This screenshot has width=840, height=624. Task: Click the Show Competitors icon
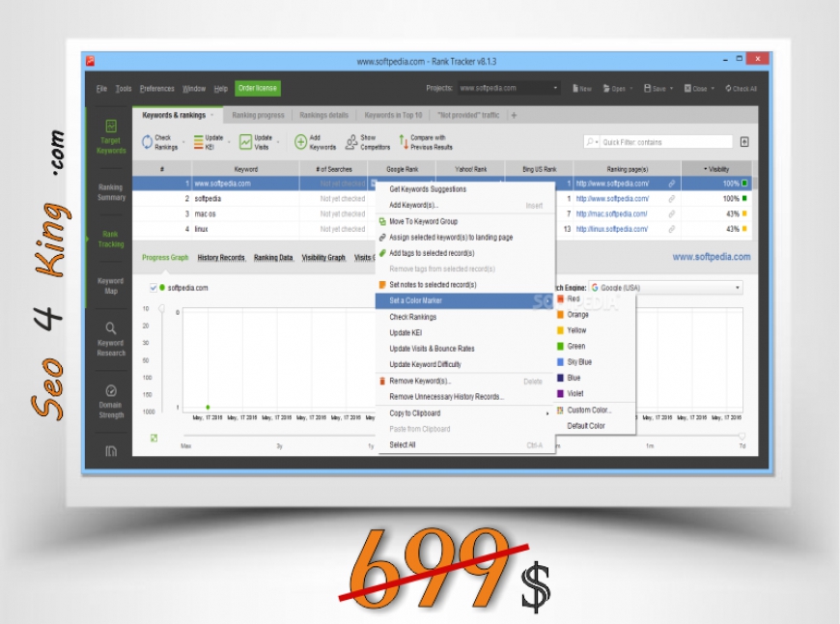[351, 142]
